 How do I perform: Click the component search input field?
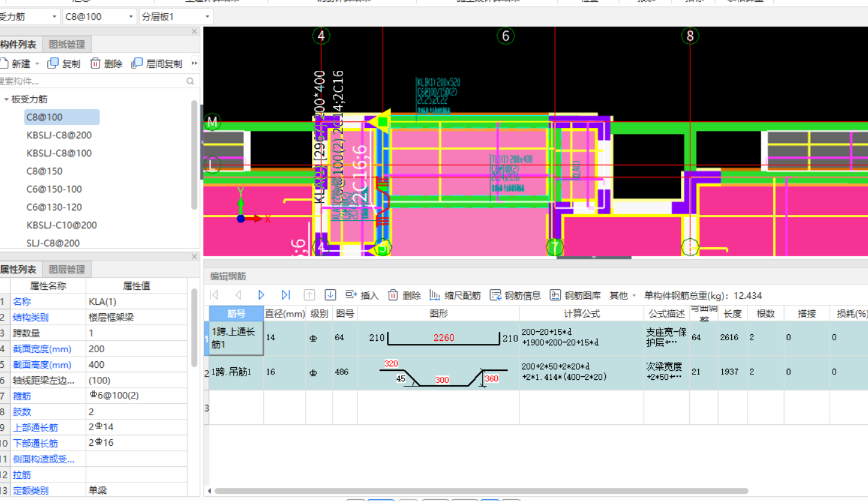coord(90,81)
